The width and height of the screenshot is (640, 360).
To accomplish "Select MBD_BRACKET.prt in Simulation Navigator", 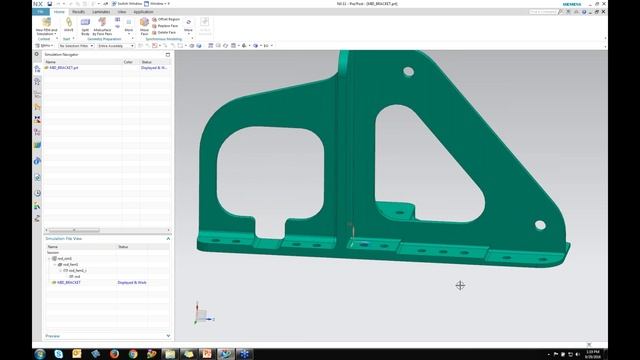I will (64, 68).
